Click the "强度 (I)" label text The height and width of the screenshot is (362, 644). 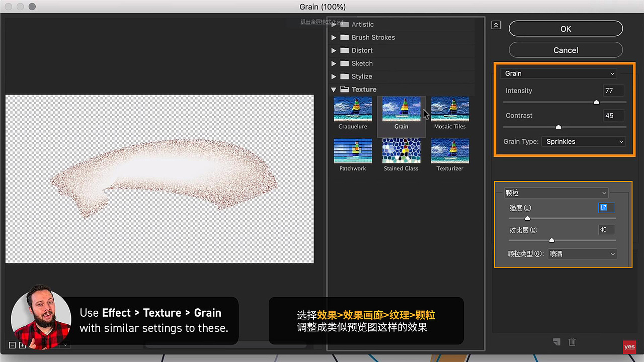[x=520, y=208]
